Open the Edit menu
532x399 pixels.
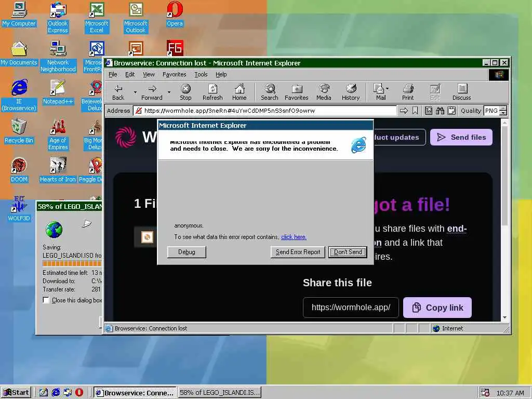coord(130,74)
